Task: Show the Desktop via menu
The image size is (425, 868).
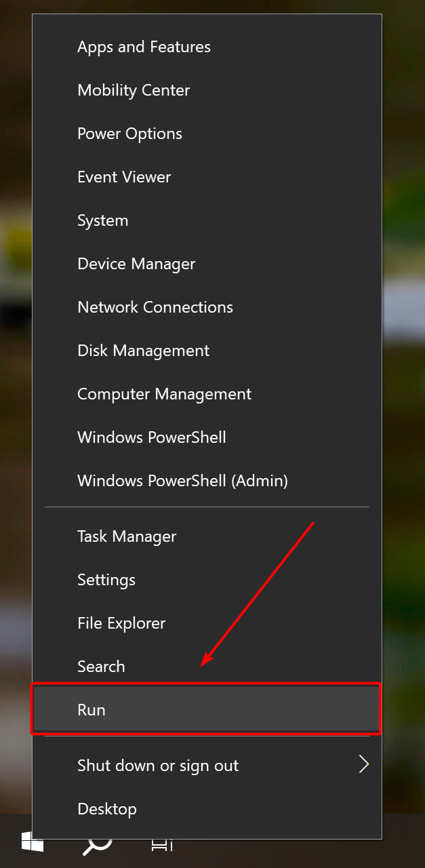Action: pos(107,810)
